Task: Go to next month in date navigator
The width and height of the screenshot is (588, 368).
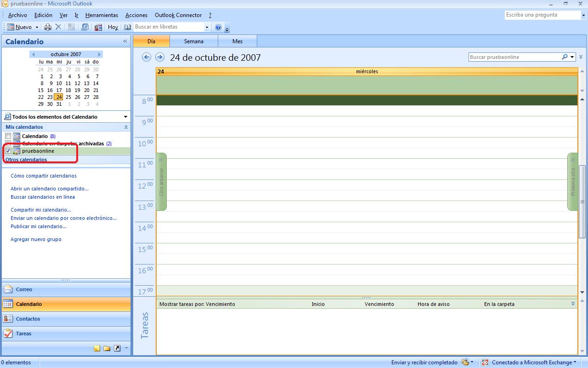Action: pos(99,54)
